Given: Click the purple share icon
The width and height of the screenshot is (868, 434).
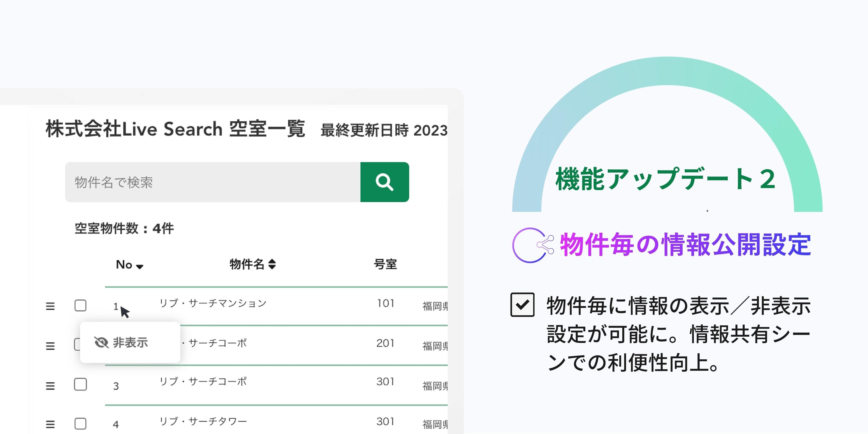Looking at the screenshot, I should pos(545,245).
